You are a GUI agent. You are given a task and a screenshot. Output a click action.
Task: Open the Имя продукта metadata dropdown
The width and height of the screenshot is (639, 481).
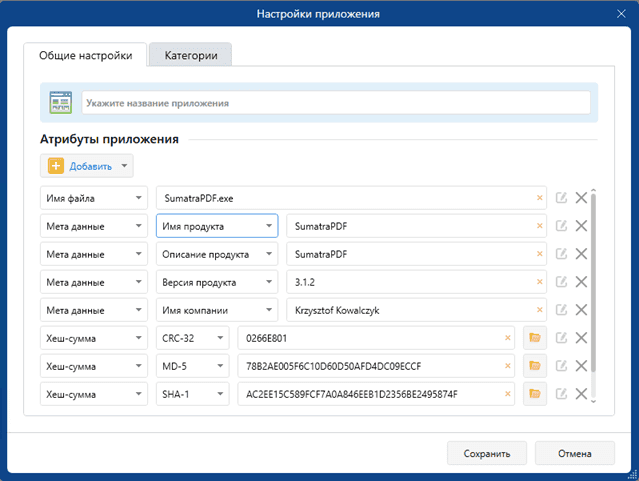point(217,226)
